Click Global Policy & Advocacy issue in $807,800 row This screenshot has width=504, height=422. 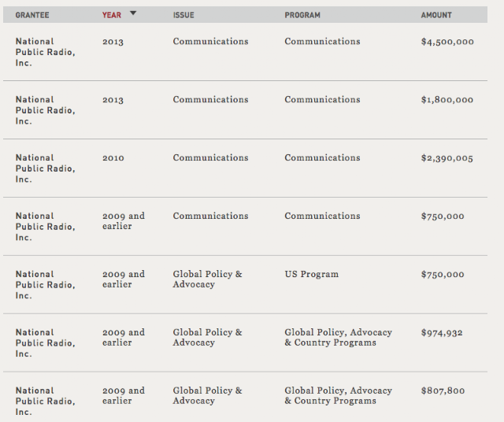[207, 395]
